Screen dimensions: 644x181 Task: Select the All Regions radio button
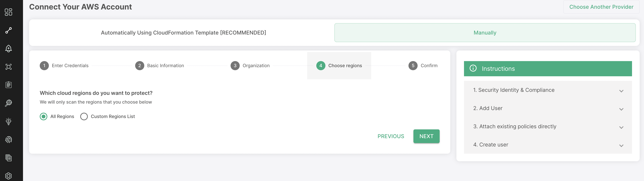tap(44, 116)
